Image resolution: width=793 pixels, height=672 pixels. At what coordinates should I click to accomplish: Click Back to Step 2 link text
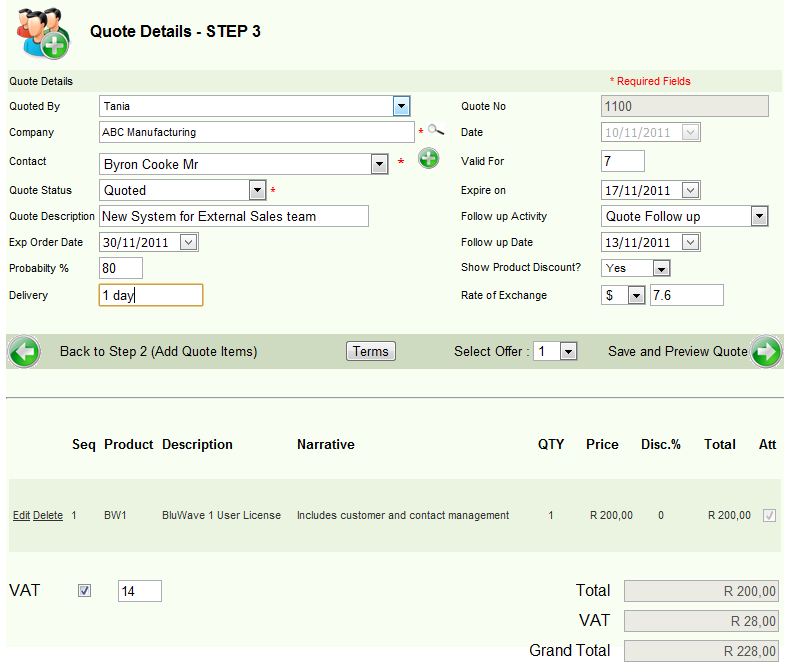[158, 352]
